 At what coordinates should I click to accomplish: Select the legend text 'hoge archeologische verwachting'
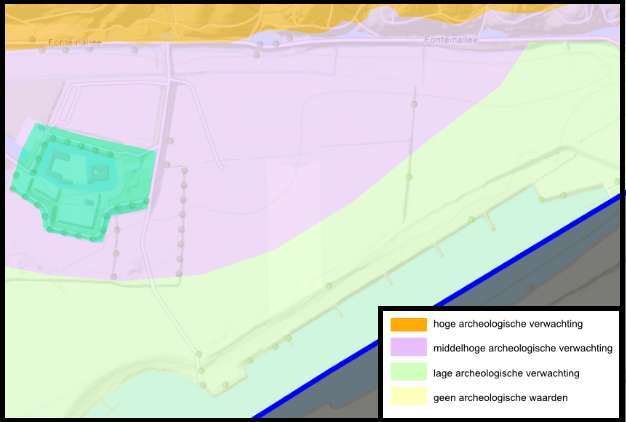[508, 324]
